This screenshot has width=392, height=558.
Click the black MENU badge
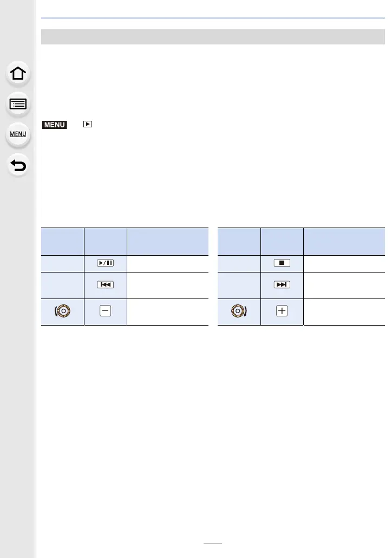pos(54,125)
